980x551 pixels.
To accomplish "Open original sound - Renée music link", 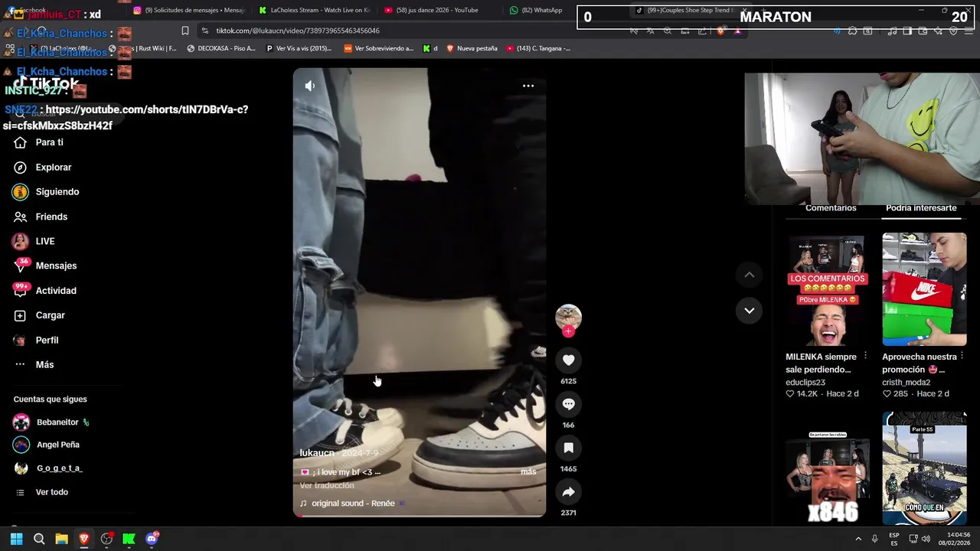I will (353, 504).
